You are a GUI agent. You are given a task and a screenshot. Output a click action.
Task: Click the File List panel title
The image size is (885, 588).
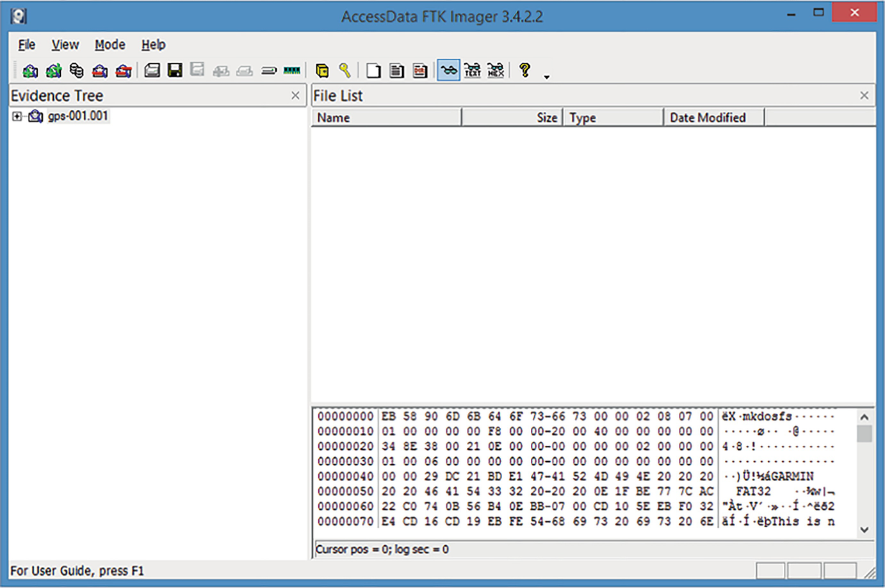click(x=338, y=96)
